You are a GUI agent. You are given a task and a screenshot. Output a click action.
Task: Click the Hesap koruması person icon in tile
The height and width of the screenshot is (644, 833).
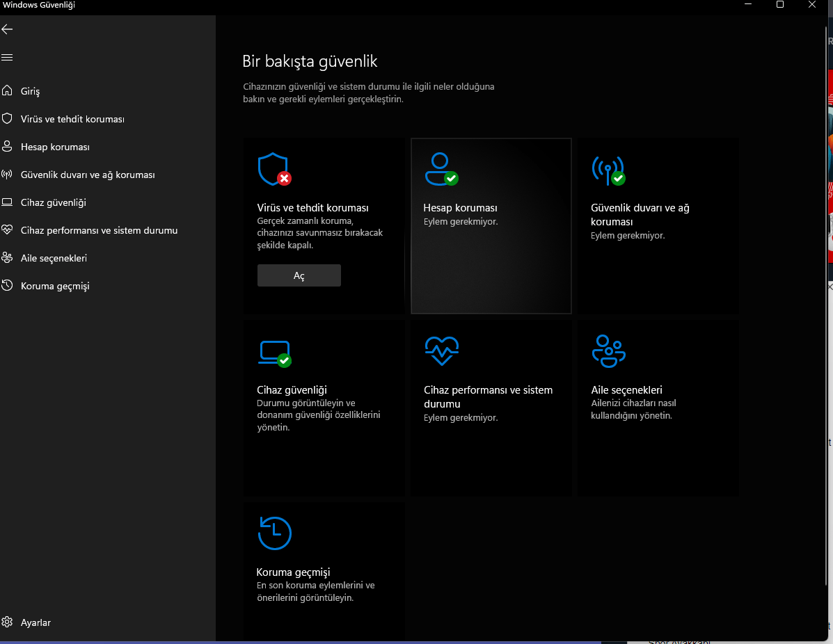(441, 170)
